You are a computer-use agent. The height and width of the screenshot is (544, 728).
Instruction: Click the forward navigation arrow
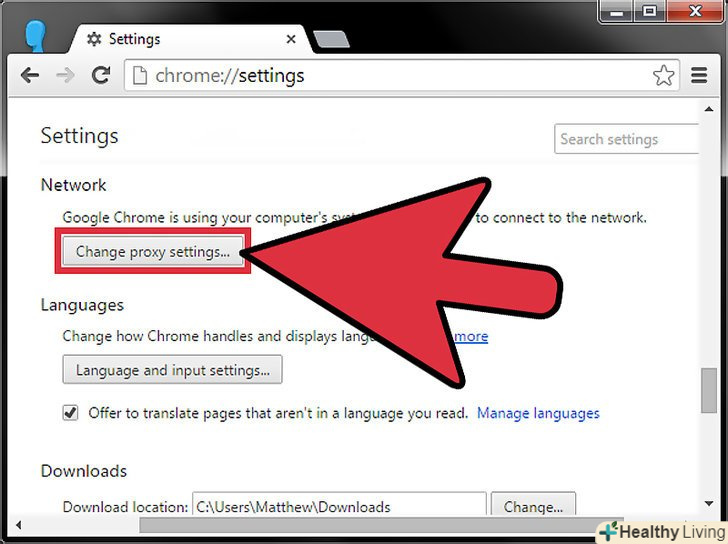pyautogui.click(x=65, y=75)
